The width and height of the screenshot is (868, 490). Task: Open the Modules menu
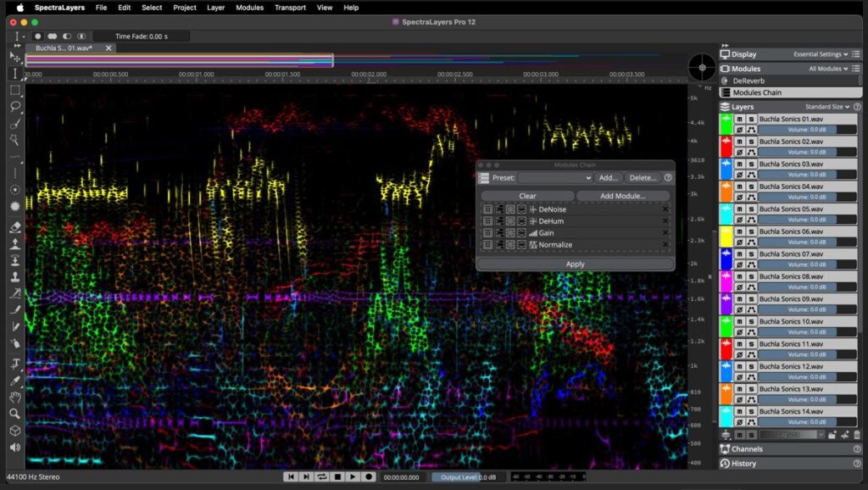[250, 8]
